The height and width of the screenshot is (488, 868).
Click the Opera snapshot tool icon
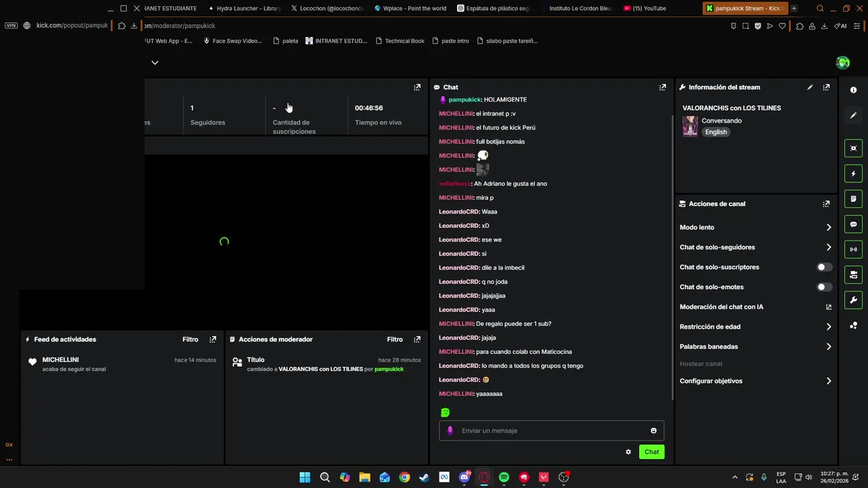745,26
